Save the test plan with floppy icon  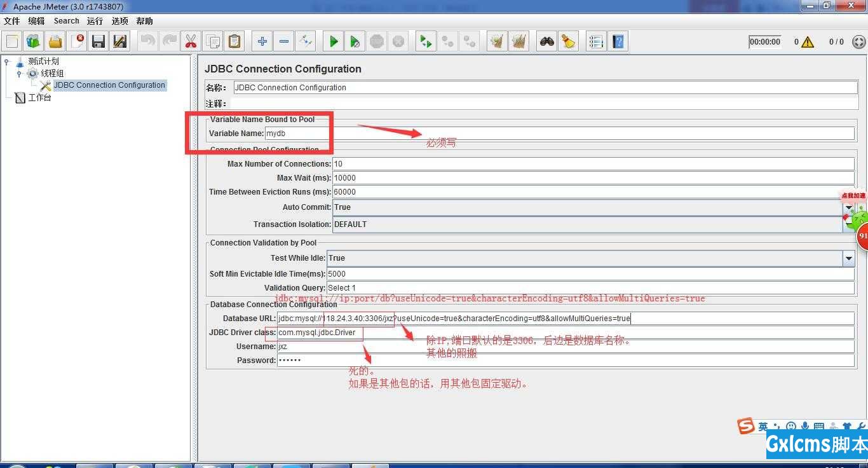click(x=98, y=41)
